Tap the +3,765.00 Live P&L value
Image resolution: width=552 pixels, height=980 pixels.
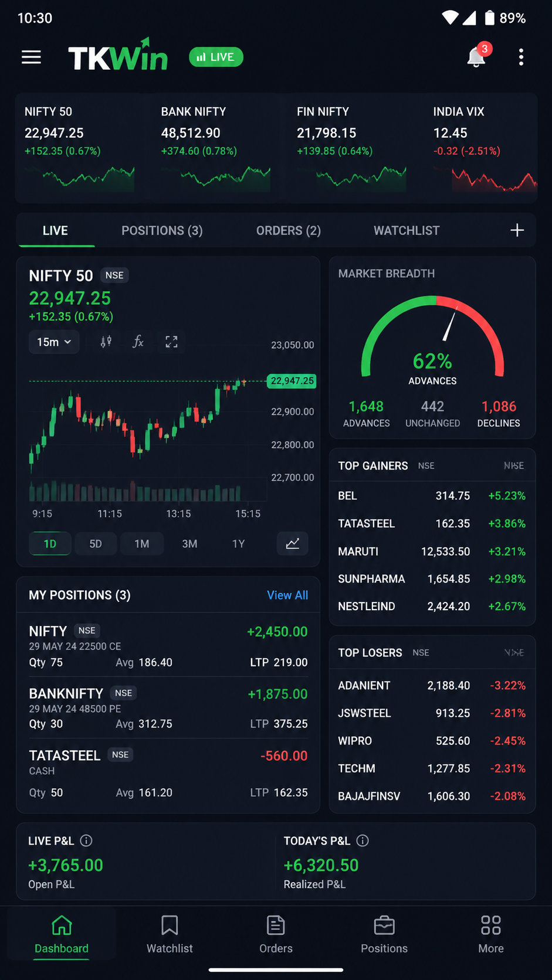coord(66,865)
